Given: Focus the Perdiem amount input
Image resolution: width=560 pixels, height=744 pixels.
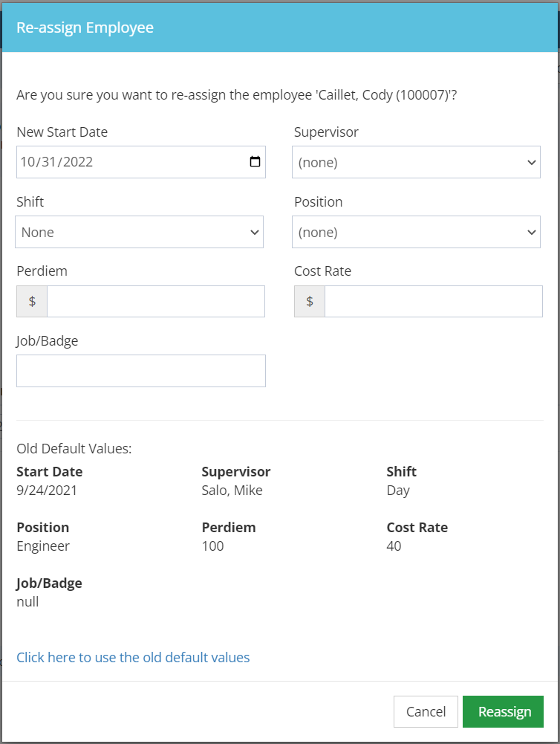Looking at the screenshot, I should pos(155,302).
